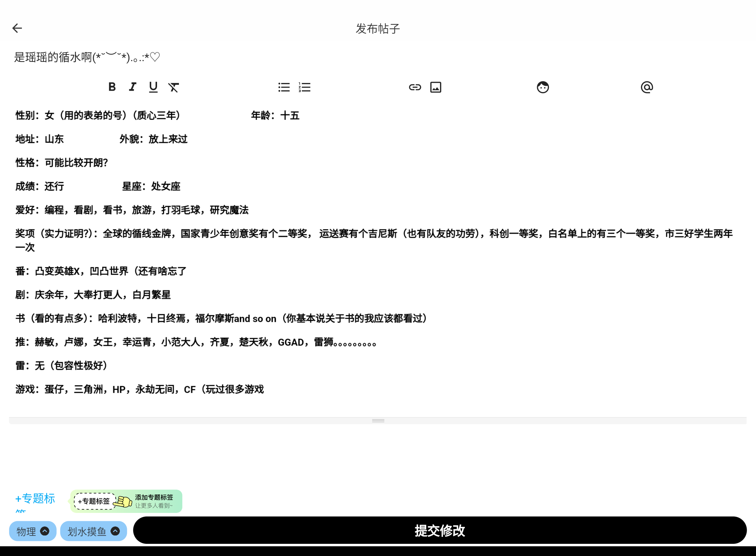The width and height of the screenshot is (756, 556).
Task: Insert a hyperlink
Action: [415, 87]
